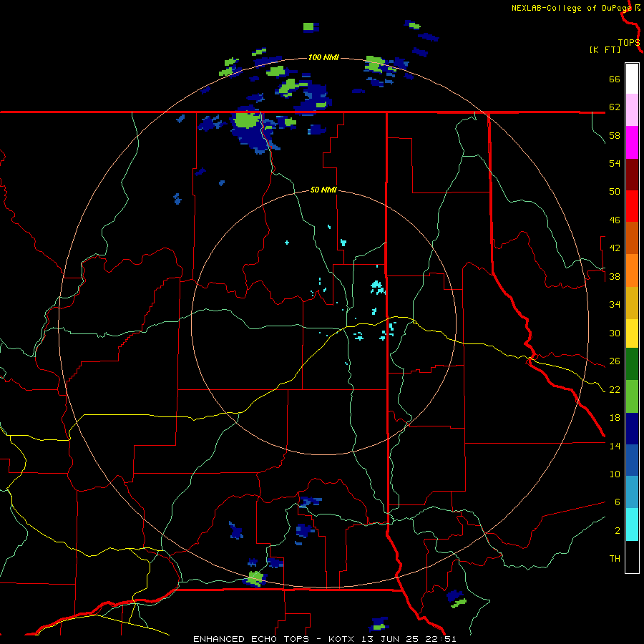Viewport: 644px width, 644px height.
Task: Click the bright orange legend swatch
Action: 632,270
